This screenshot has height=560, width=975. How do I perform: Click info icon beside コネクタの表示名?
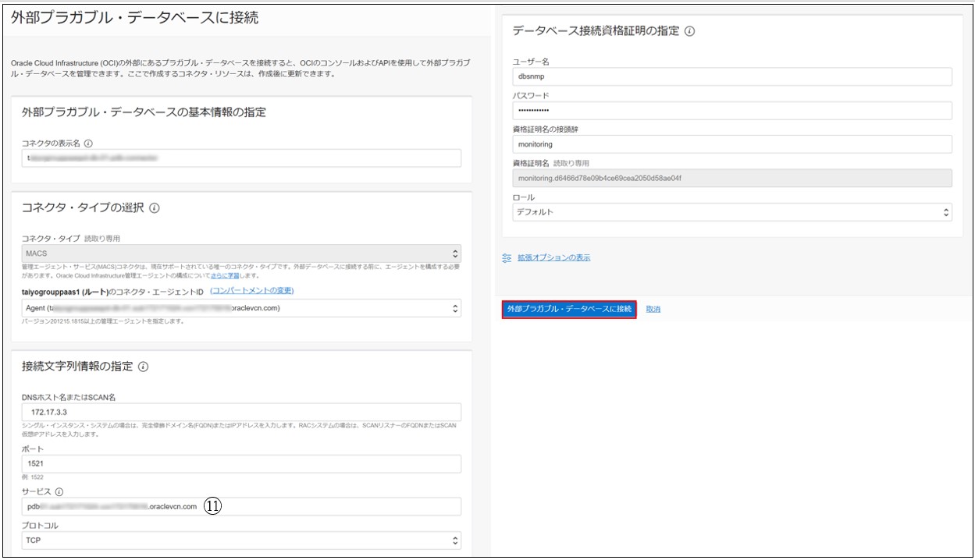point(88,144)
